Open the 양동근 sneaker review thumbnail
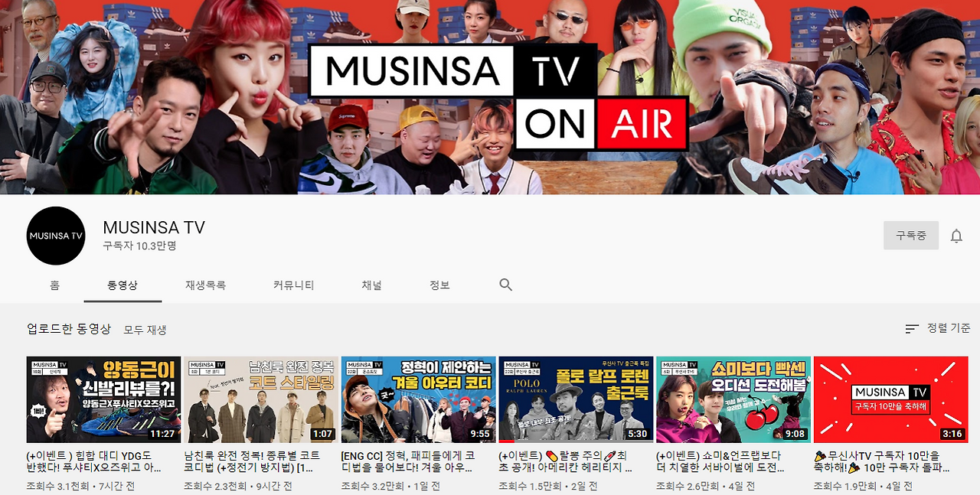This screenshot has height=495, width=980. click(104, 399)
